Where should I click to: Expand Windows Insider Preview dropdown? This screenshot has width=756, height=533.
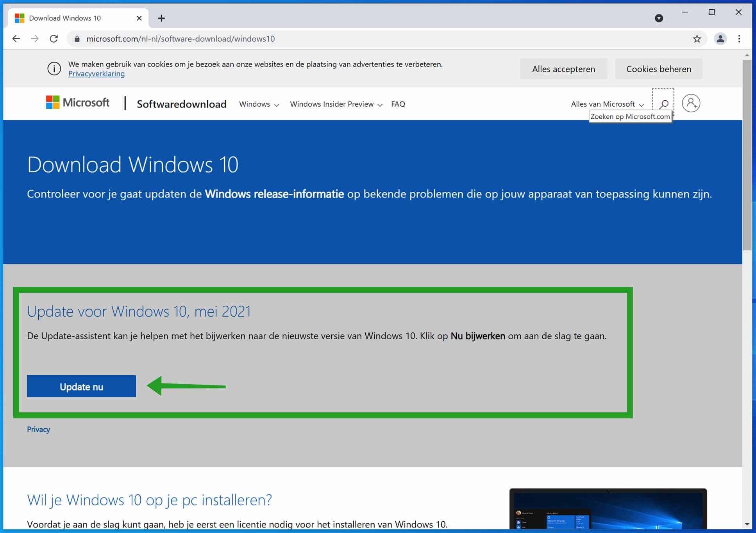(x=336, y=104)
